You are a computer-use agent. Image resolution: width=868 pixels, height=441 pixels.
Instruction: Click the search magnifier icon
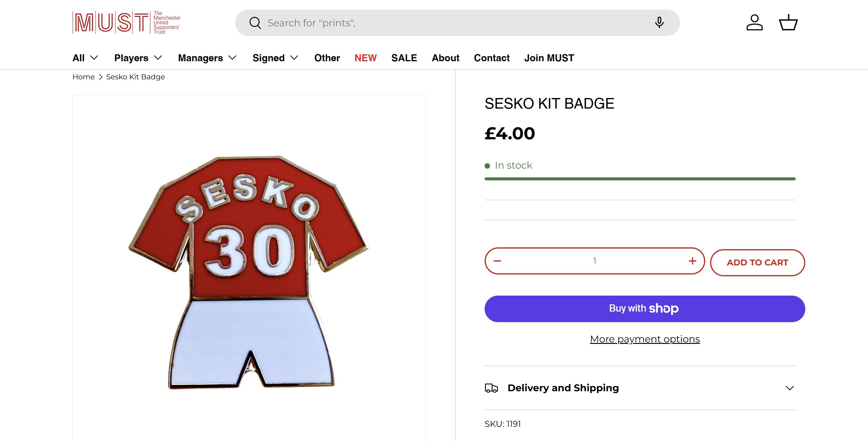point(255,23)
